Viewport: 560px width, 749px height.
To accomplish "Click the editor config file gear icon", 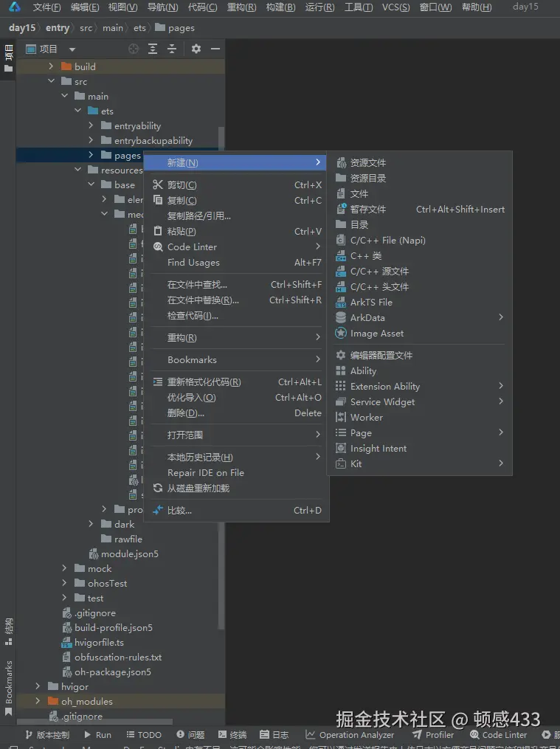I will [341, 355].
